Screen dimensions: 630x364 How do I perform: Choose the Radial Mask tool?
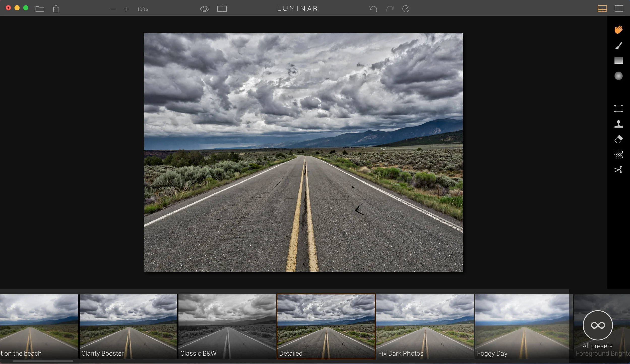pyautogui.click(x=618, y=76)
